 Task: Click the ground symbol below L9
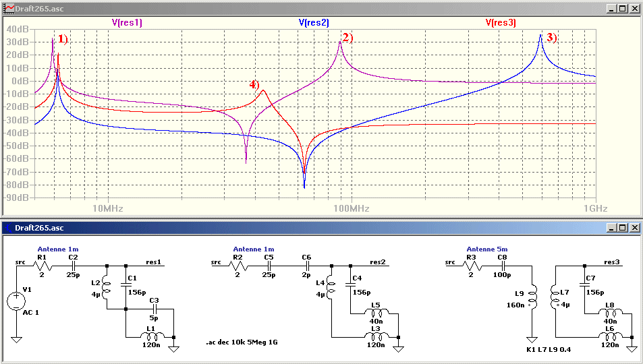tap(532, 340)
